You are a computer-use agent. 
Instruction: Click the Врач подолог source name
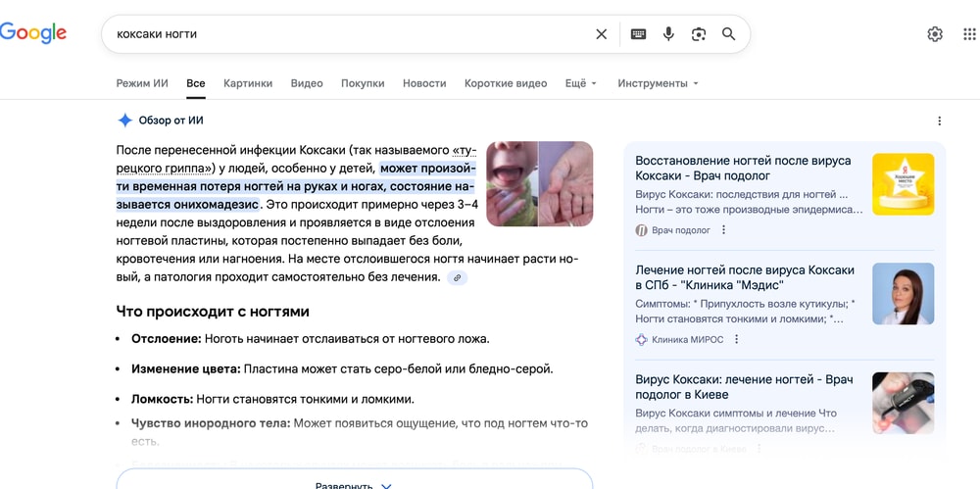coord(681,230)
